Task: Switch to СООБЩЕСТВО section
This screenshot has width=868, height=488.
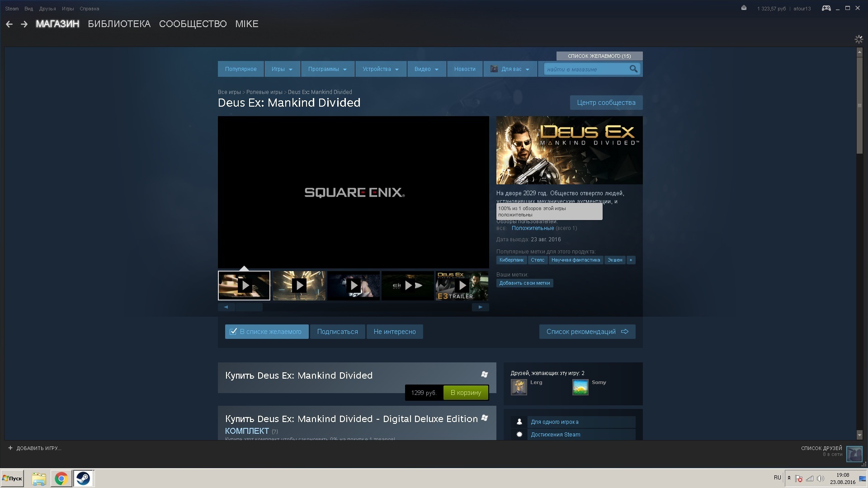Action: click(x=193, y=24)
